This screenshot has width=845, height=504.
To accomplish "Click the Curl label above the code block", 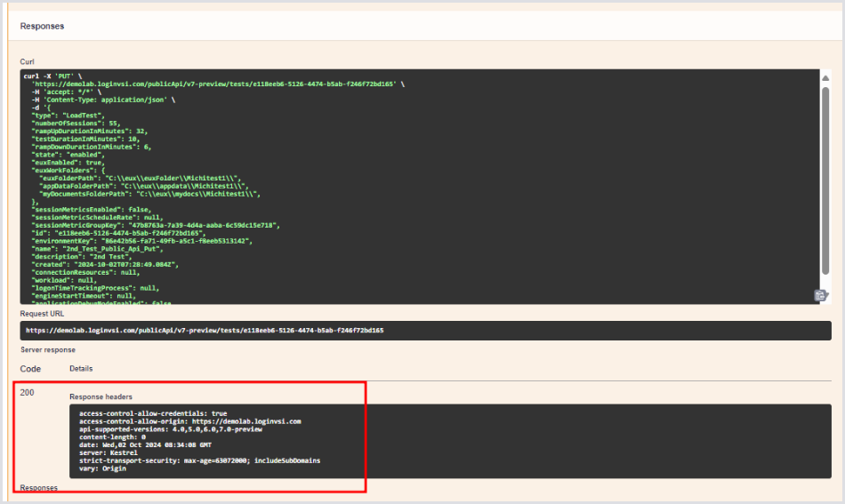I will (28, 61).
